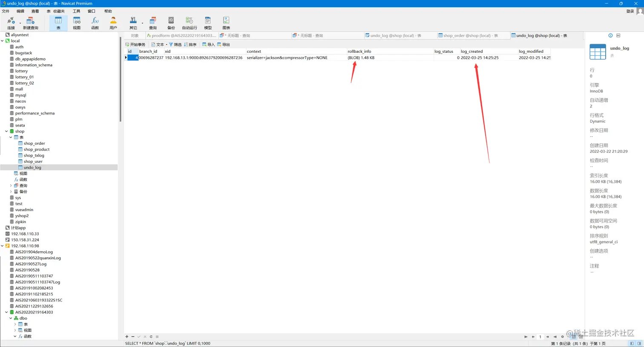This screenshot has width=644, height=347.
Task: Open the 查询 queries toolbar icon
Action: tap(153, 23)
